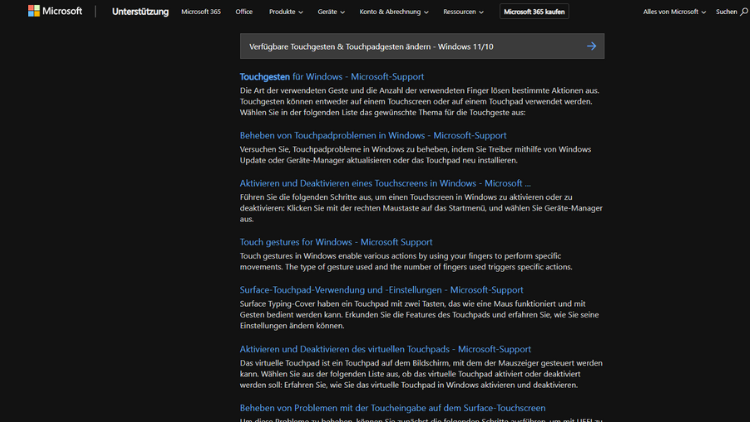Screen dimensions: 750x422
Task: Open the Office menu item
Action: 244,11
